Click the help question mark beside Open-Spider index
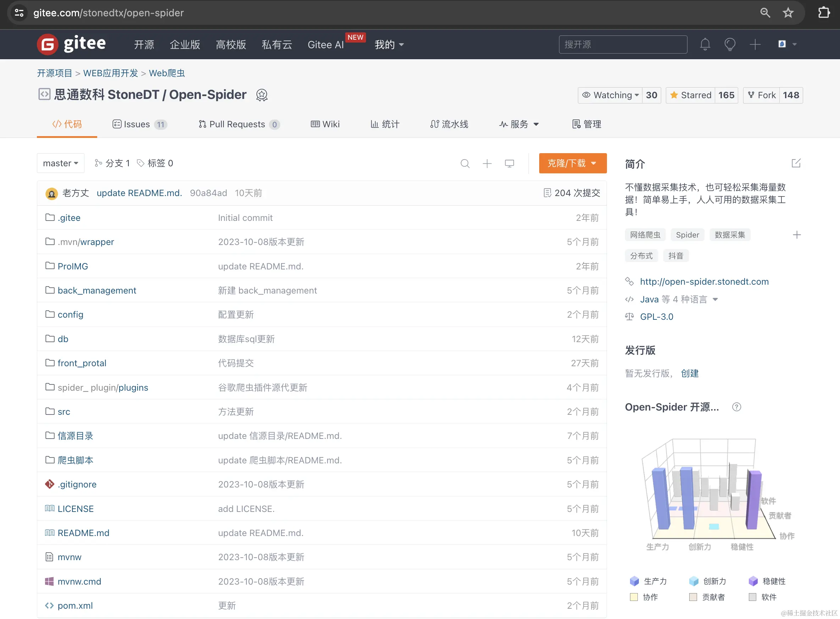The image size is (840, 619). [736, 407]
